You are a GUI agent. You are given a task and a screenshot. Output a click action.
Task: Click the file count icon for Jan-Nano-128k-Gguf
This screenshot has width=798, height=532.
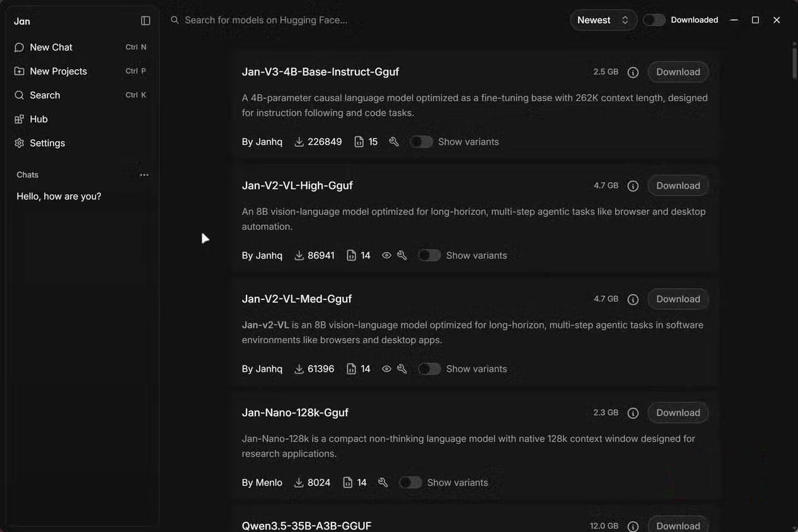(347, 482)
